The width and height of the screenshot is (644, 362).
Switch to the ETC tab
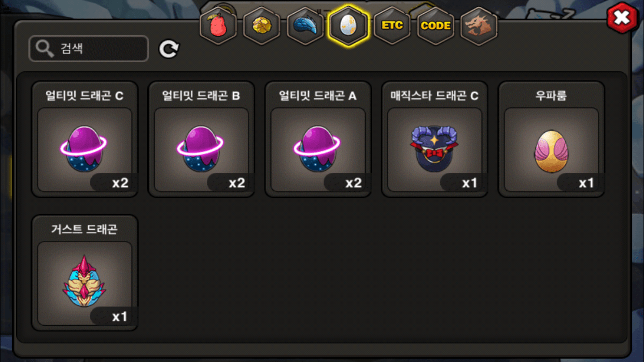click(392, 26)
